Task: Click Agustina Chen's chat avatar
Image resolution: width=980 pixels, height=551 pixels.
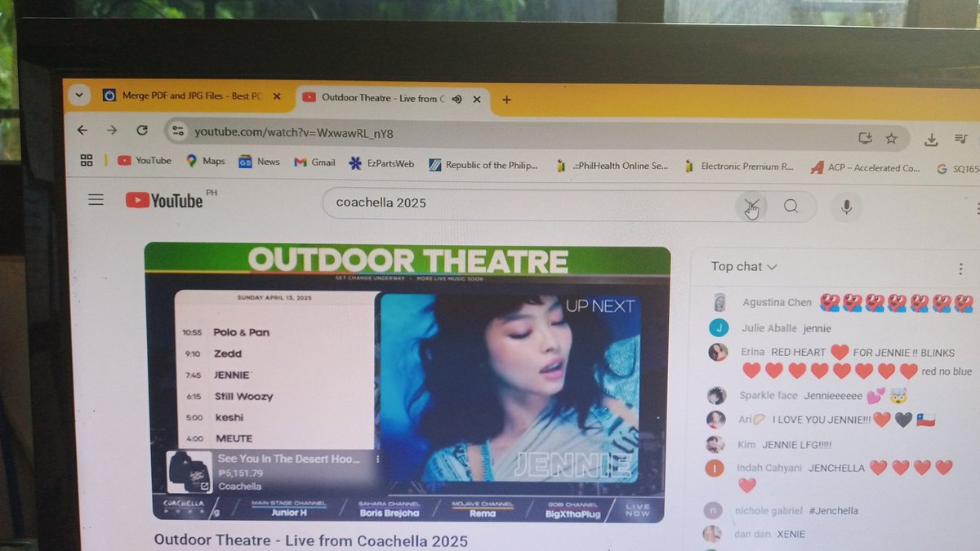Action: coord(719,302)
